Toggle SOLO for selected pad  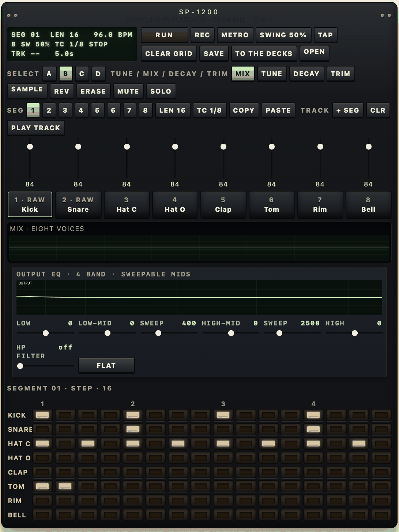pos(161,91)
